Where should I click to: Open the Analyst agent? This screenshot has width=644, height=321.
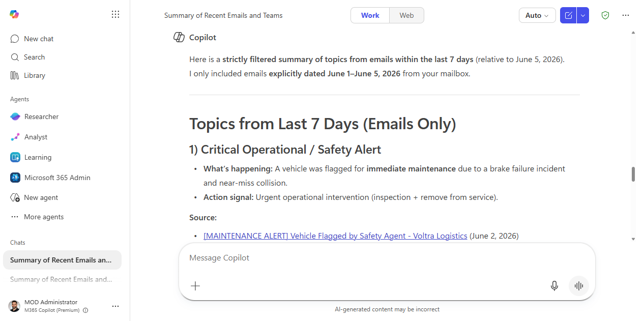tap(36, 137)
